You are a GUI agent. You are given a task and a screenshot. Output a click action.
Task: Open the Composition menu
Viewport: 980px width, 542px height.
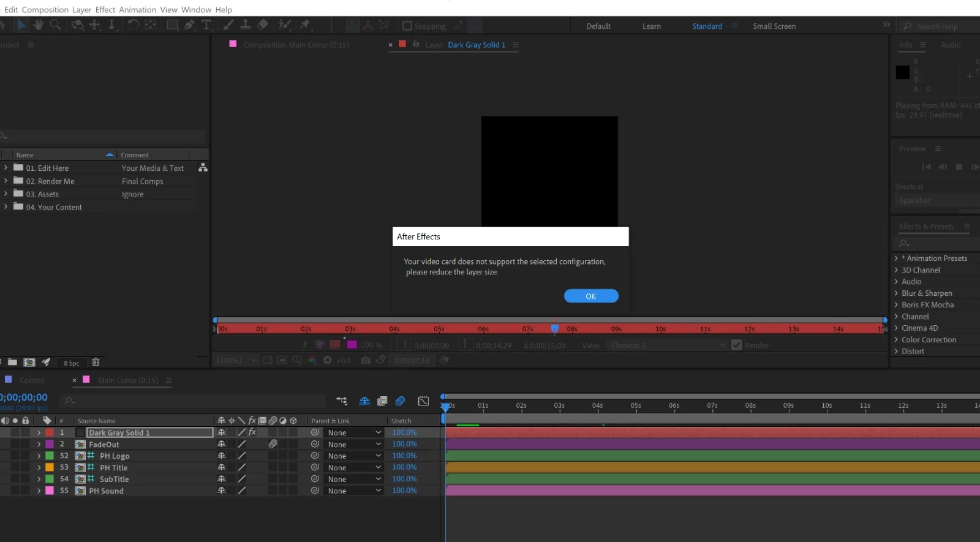(45, 10)
